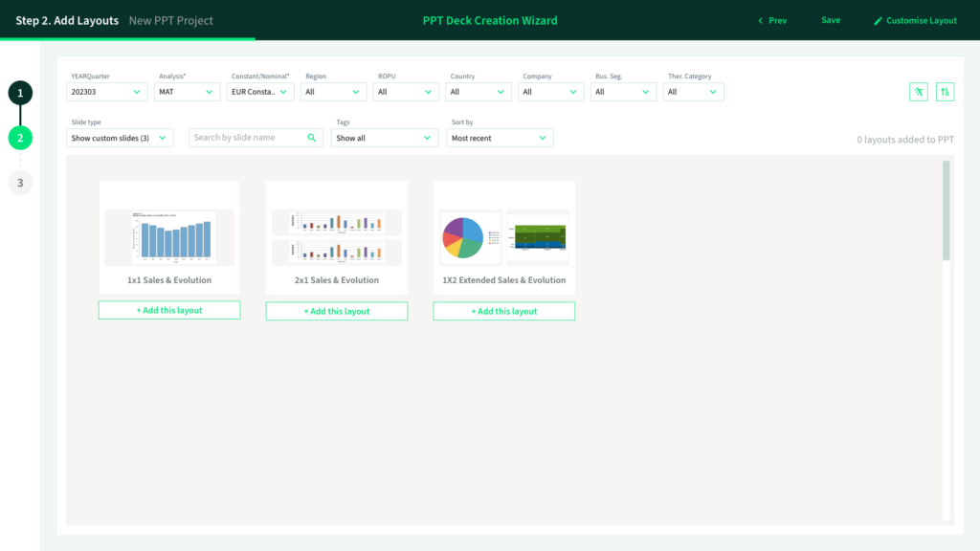Expand the Analysis MAT dropdown
The height and width of the screenshot is (551, 980).
click(188, 92)
